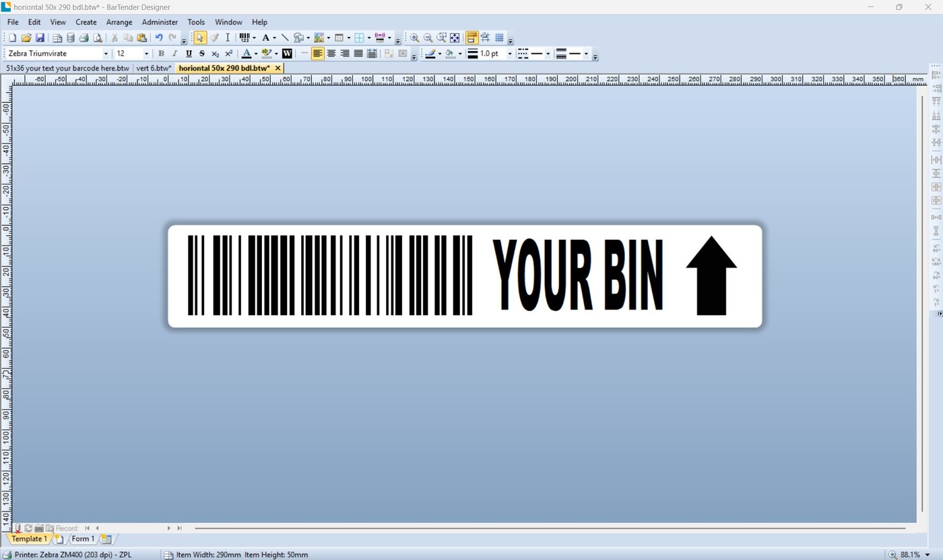Toggle subscript formatting

click(x=215, y=53)
